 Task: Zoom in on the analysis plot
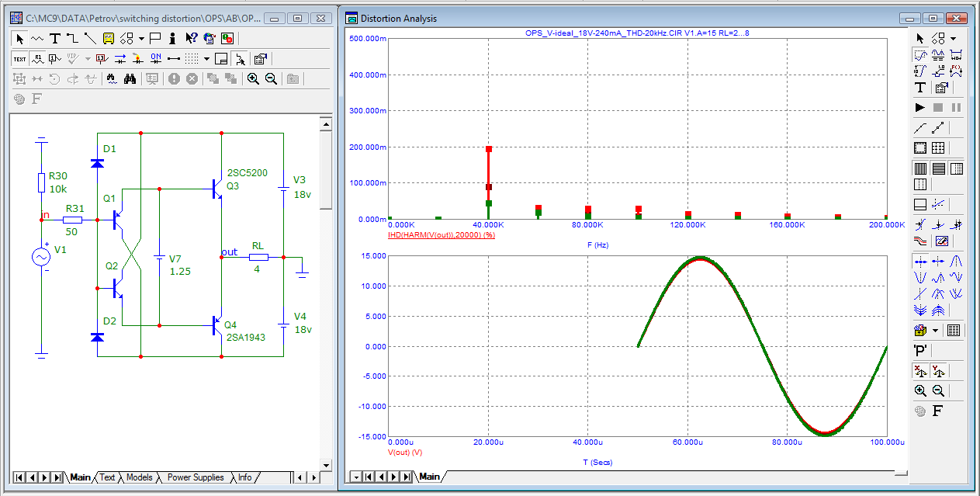[920, 391]
